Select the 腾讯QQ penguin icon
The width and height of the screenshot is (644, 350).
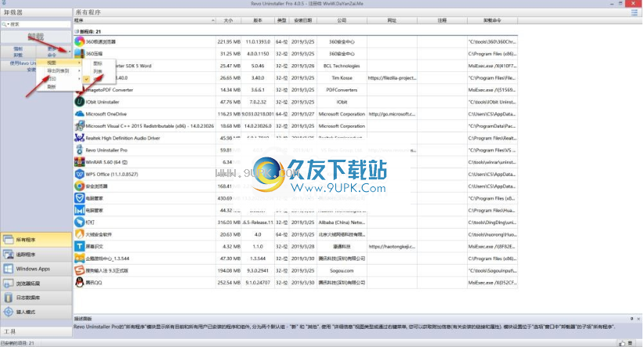(79, 283)
